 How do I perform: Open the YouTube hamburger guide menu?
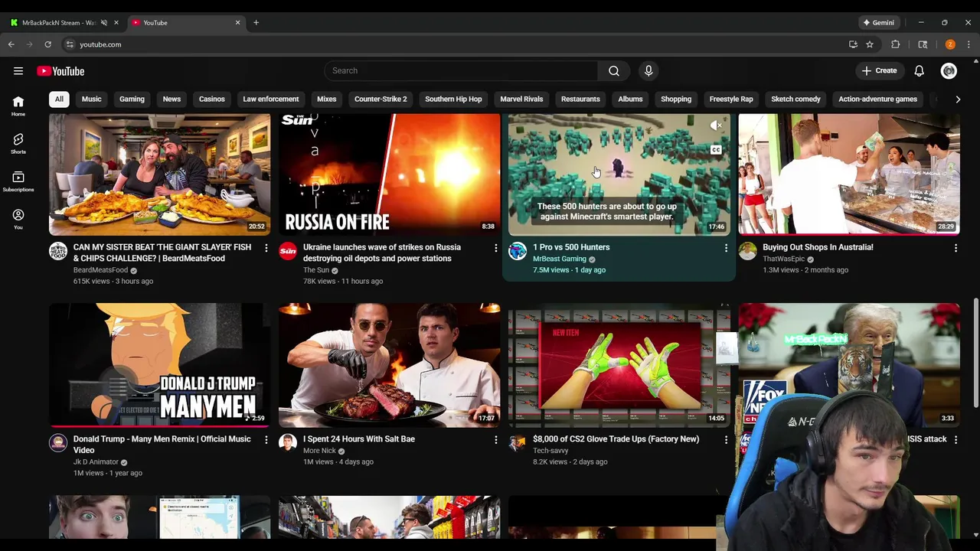18,71
